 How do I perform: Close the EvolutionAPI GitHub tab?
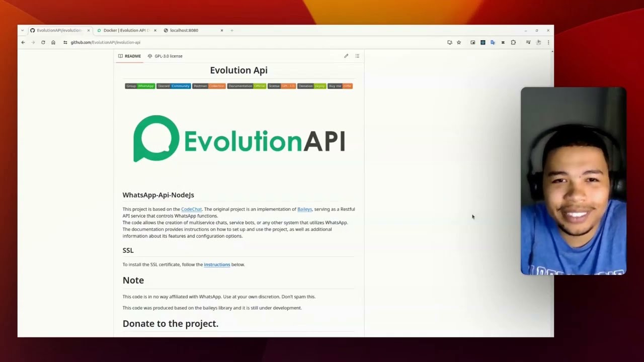(x=89, y=30)
